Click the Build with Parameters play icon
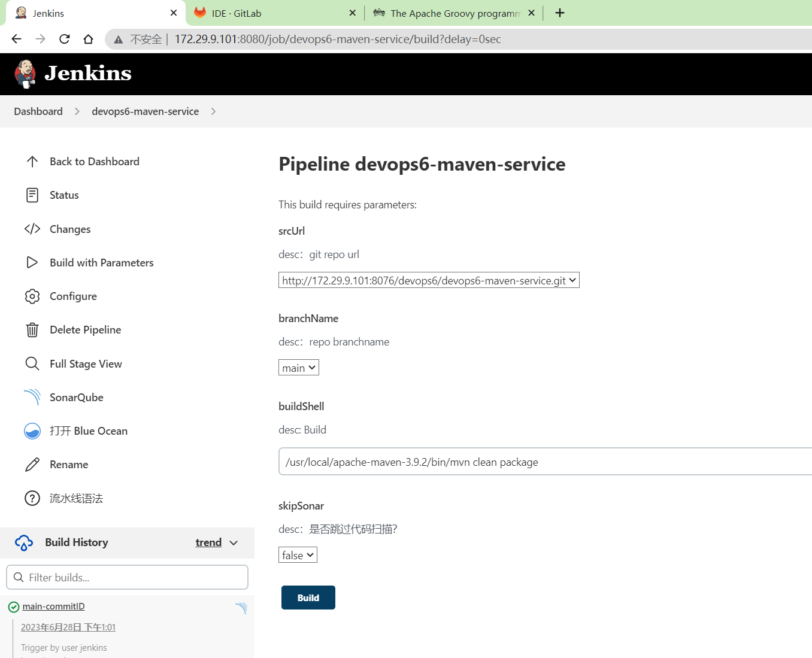Viewport: 812px width, 658px height. 32,262
